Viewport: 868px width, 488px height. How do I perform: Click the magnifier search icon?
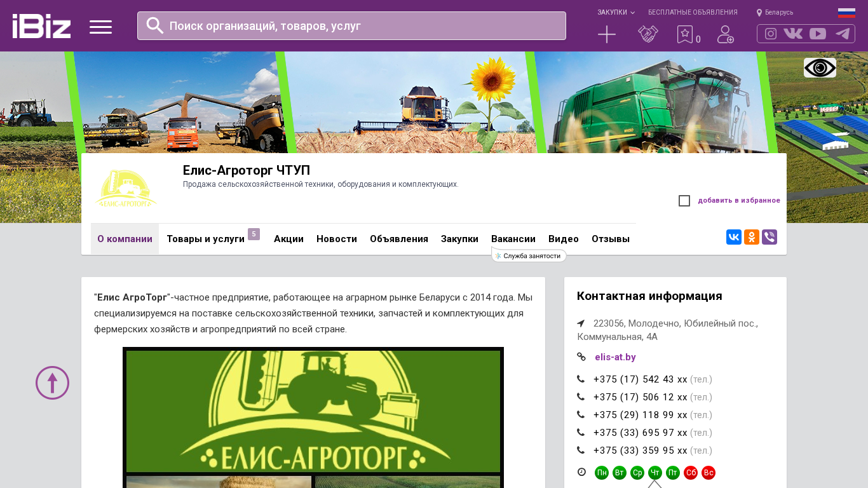pos(155,25)
